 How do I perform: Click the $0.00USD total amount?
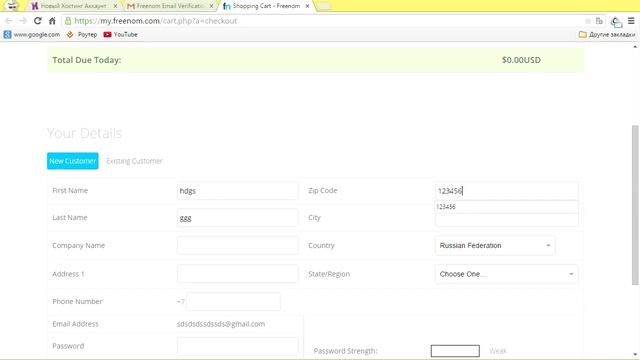(521, 60)
